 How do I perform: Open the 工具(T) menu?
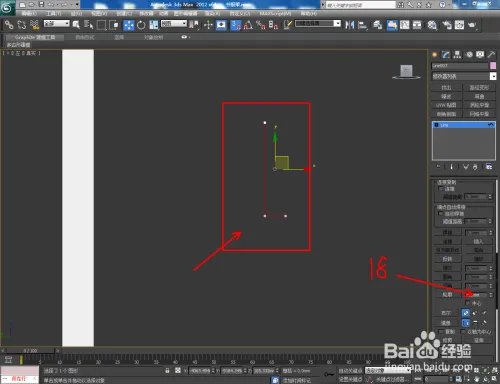click(54, 13)
